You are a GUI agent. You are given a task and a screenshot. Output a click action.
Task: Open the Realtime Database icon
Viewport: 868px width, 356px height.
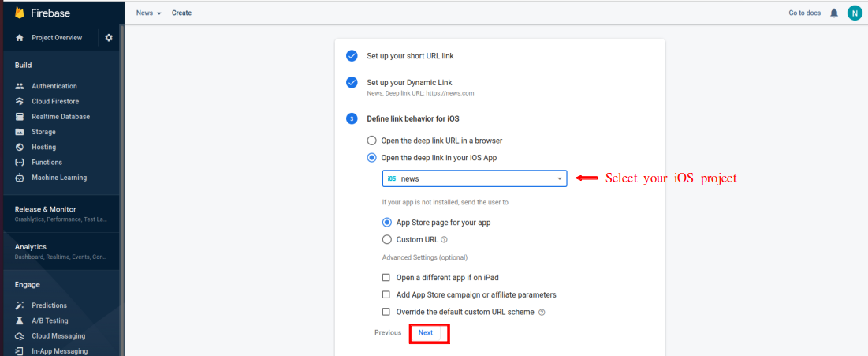pyautogui.click(x=20, y=117)
